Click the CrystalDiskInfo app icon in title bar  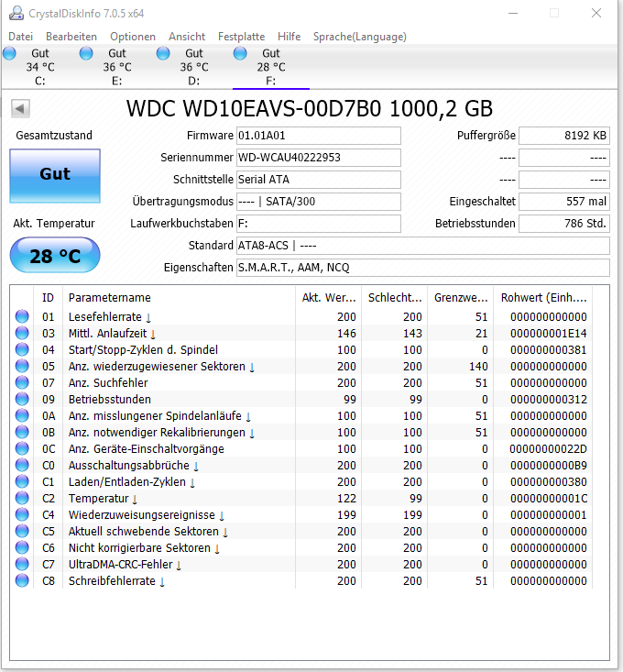13,13
